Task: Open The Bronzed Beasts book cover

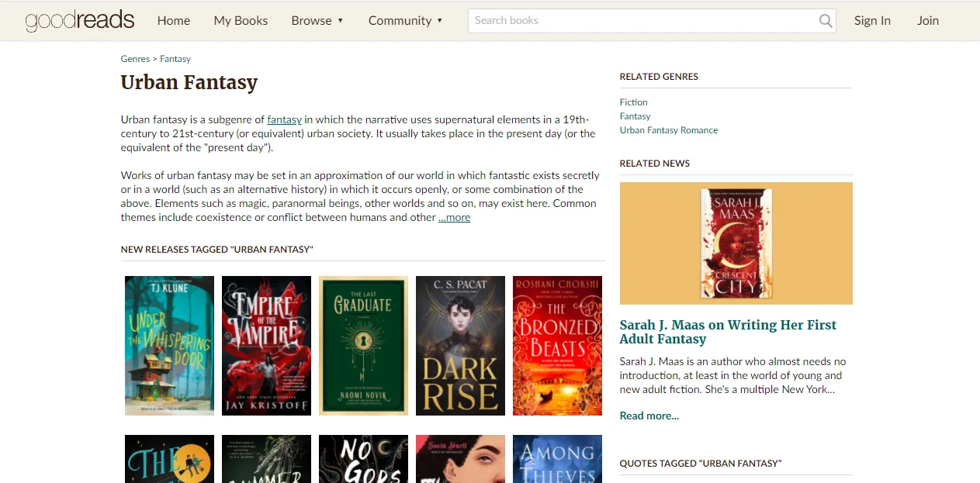Action: [557, 346]
